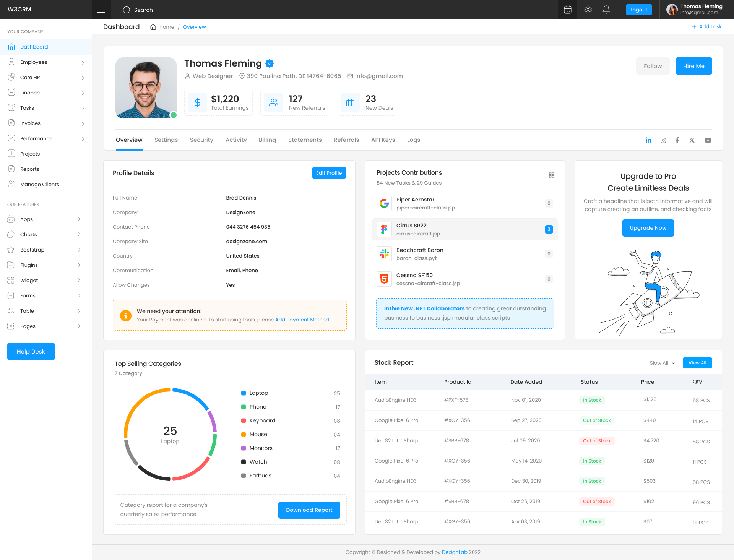The width and height of the screenshot is (734, 560).
Task: Click the grid view icon in Projects Contributions
Action: 552,175
